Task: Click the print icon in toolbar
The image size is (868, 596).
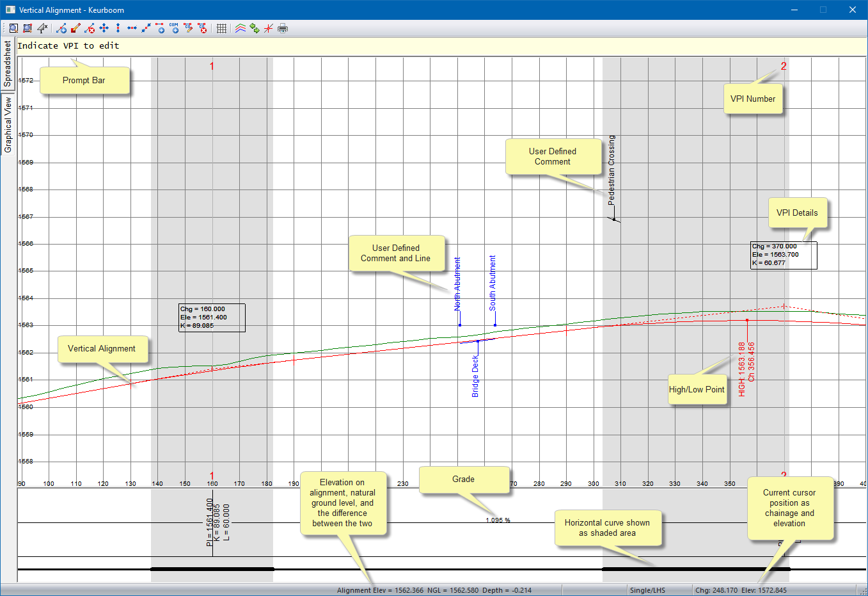Action: click(283, 28)
